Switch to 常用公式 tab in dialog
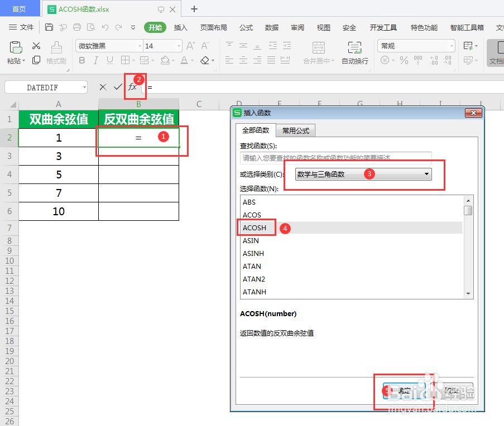 [296, 130]
